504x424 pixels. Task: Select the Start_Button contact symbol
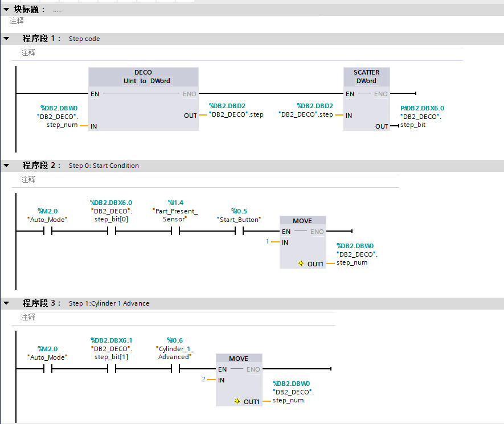pos(239,231)
